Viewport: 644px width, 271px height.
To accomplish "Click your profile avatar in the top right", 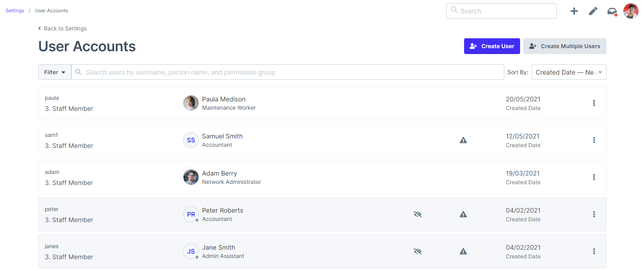I will [631, 11].
